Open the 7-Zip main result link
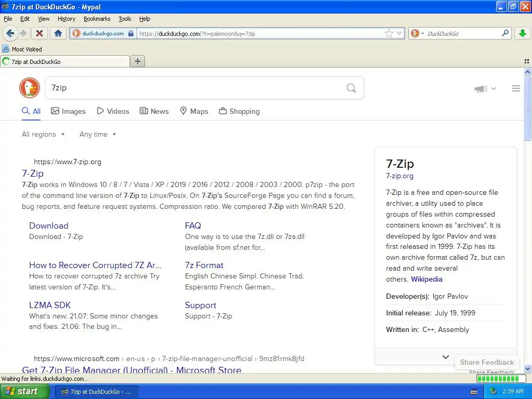 [x=33, y=174]
